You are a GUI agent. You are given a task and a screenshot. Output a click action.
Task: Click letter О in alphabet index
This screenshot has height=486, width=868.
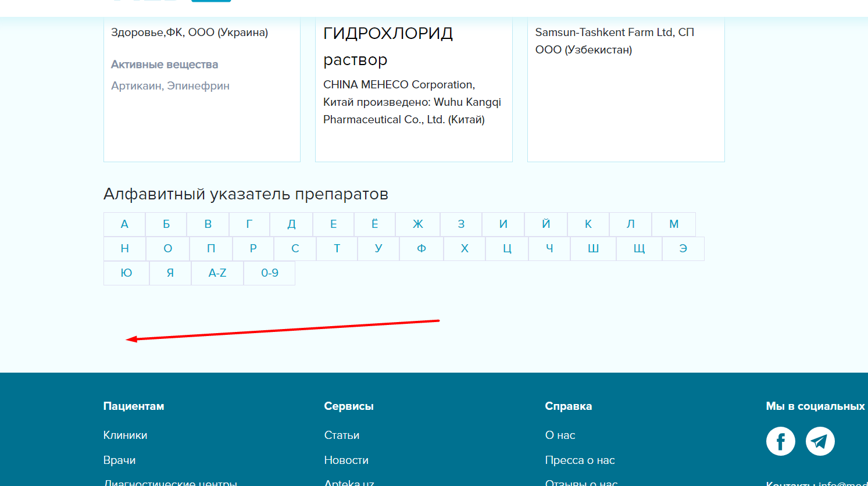[x=168, y=249]
